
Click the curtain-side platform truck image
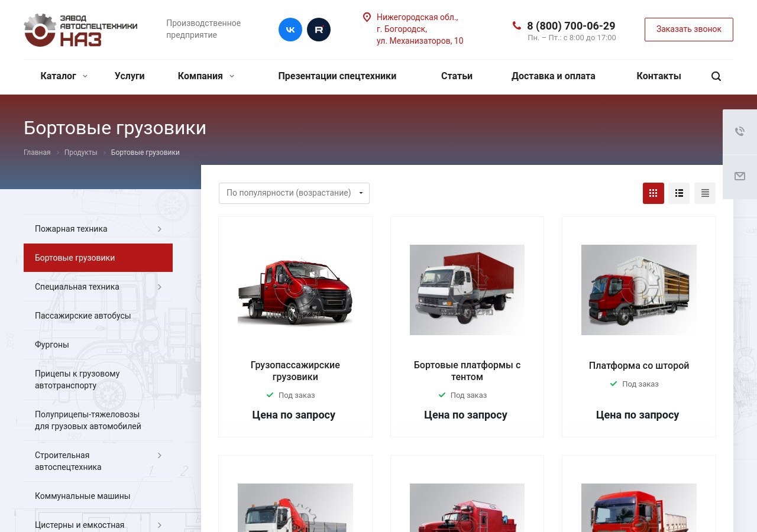639,290
